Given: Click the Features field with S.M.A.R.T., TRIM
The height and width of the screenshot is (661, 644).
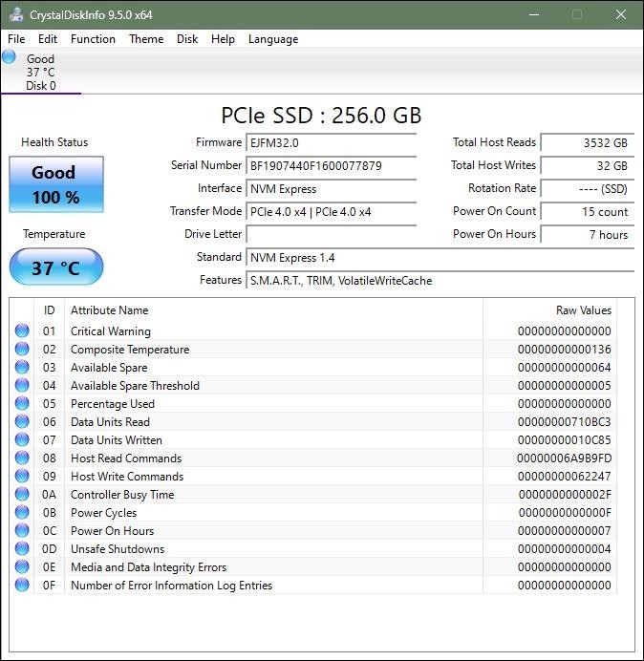Looking at the screenshot, I should pyautogui.click(x=440, y=280).
